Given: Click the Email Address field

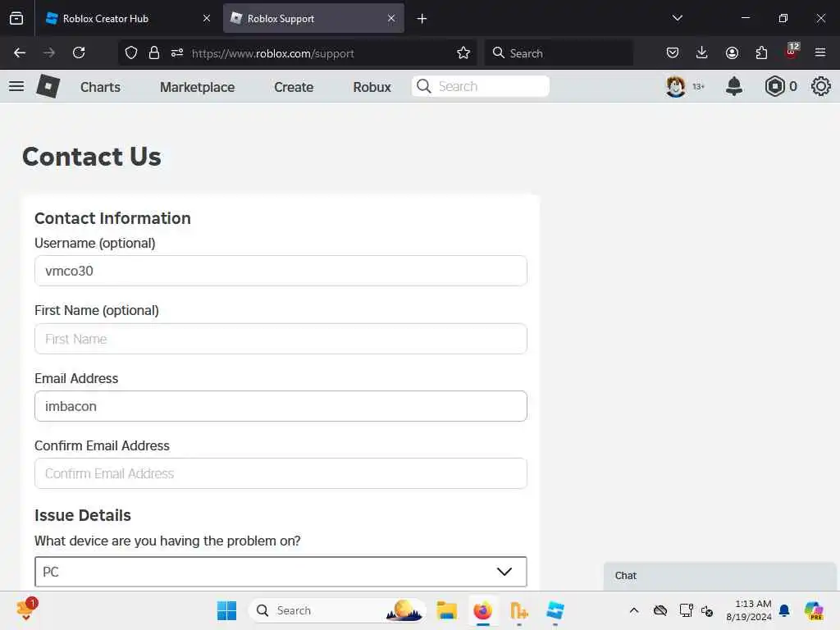Looking at the screenshot, I should point(281,406).
